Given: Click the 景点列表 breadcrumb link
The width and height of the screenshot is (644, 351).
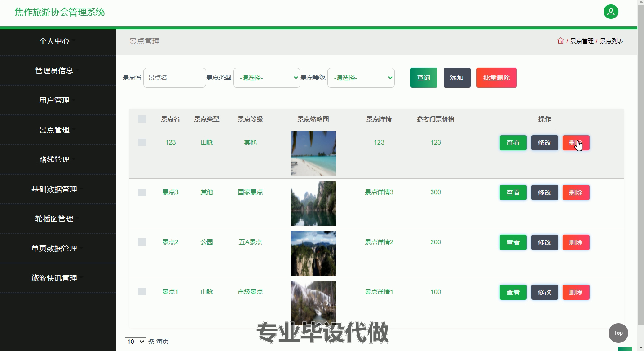Looking at the screenshot, I should click(x=612, y=41).
